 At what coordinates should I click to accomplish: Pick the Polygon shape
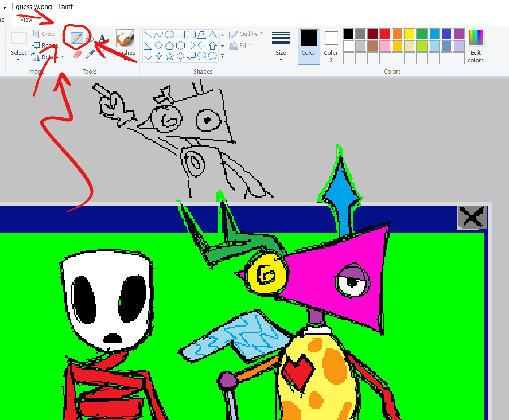click(202, 35)
